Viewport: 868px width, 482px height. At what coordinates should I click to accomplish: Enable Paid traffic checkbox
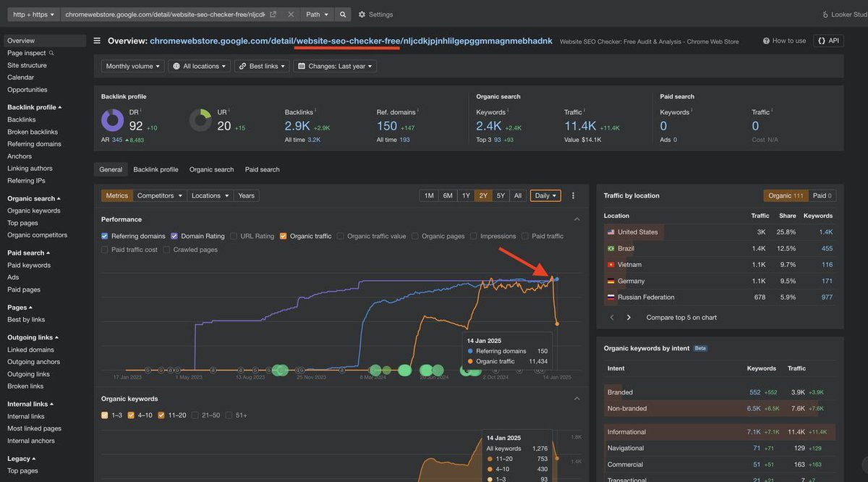click(x=524, y=236)
